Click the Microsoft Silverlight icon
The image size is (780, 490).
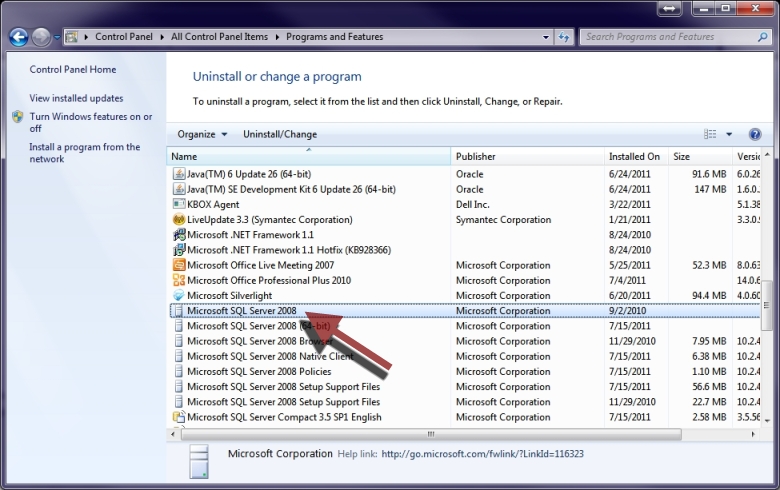point(179,295)
